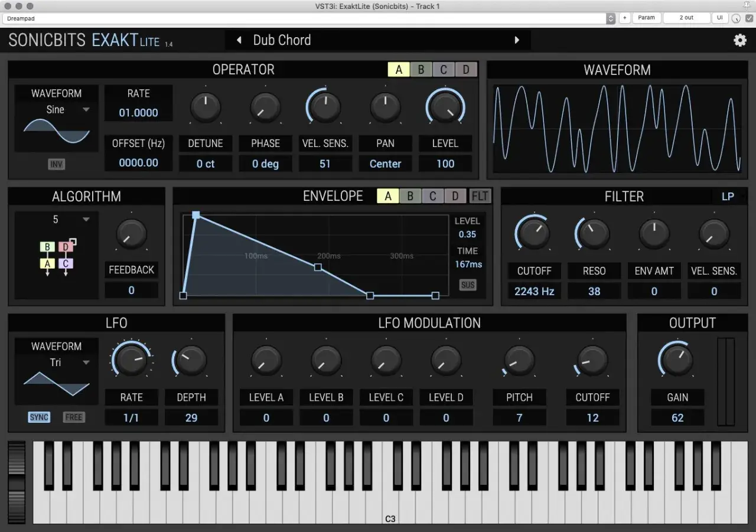Click the envelope midpoint node near 200ms
756x532 pixels.
[318, 267]
